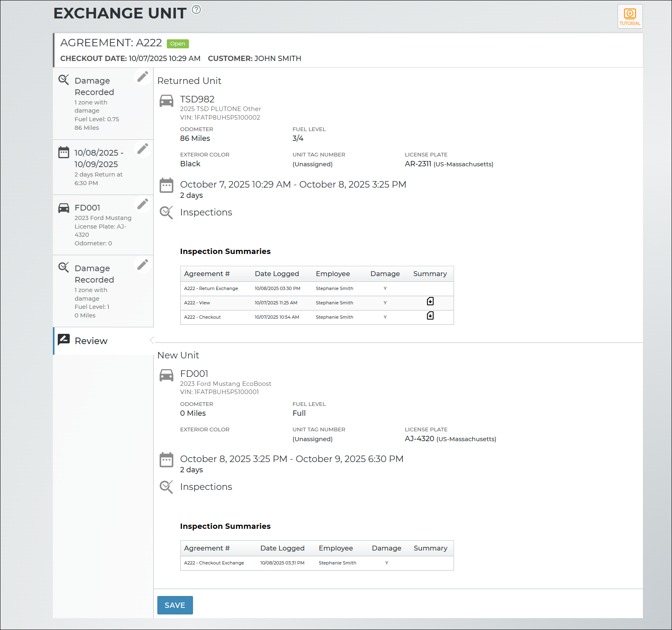Edit the 10/08/2025 - 10/09/2025 dates step

pyautogui.click(x=143, y=149)
